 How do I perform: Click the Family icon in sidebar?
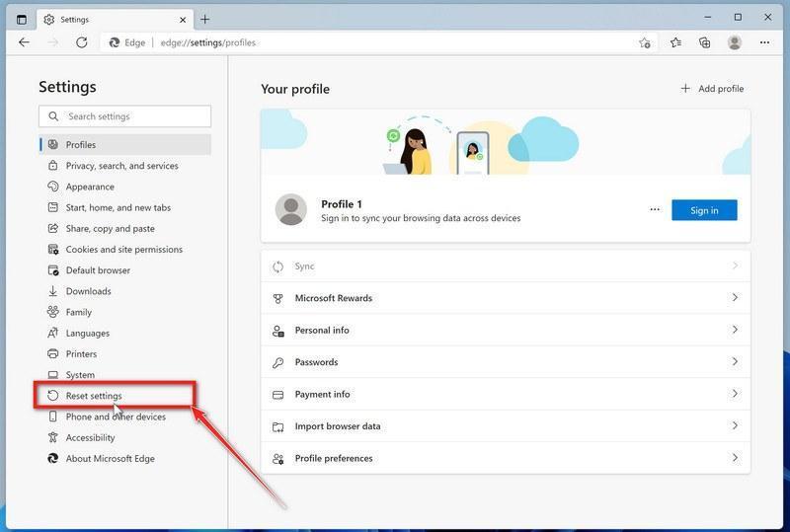(53, 312)
